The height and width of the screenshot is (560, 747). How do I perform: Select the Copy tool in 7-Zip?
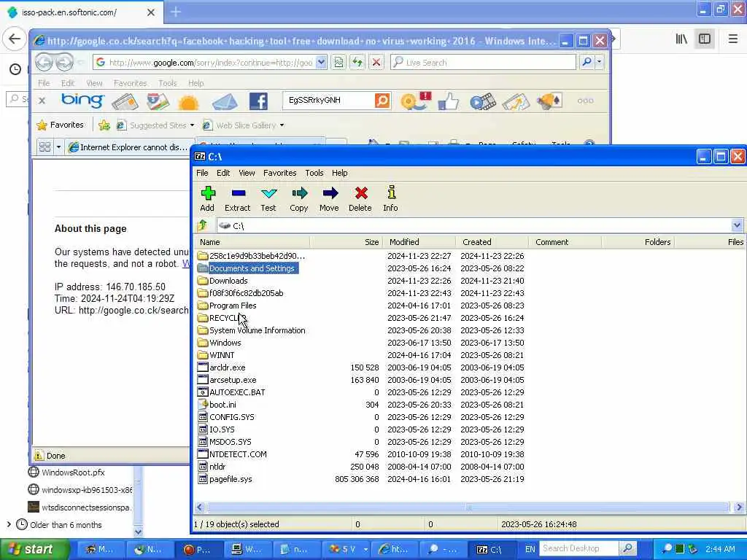tap(298, 198)
